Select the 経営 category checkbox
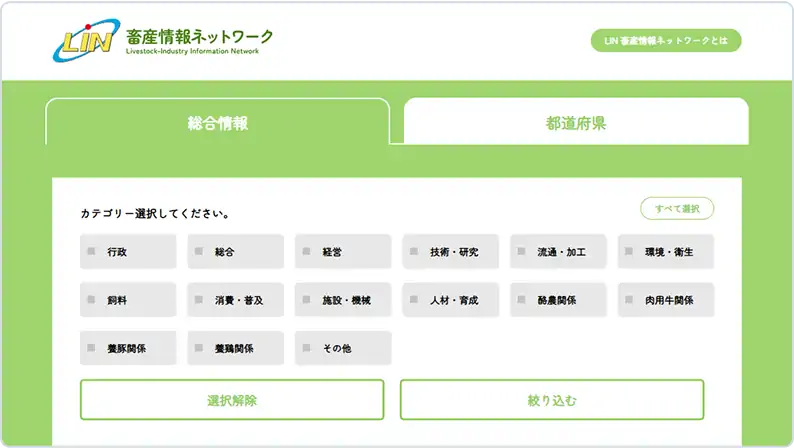This screenshot has width=794, height=448. (306, 252)
